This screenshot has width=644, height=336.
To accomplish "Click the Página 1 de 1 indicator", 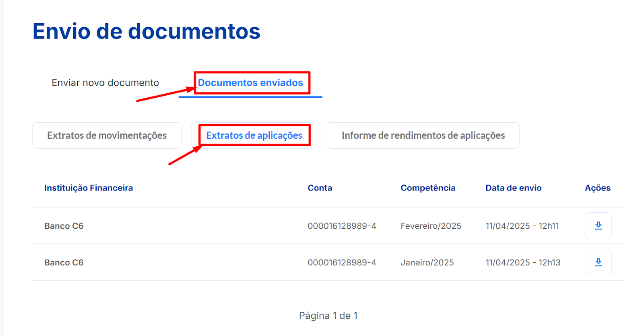I will [328, 316].
